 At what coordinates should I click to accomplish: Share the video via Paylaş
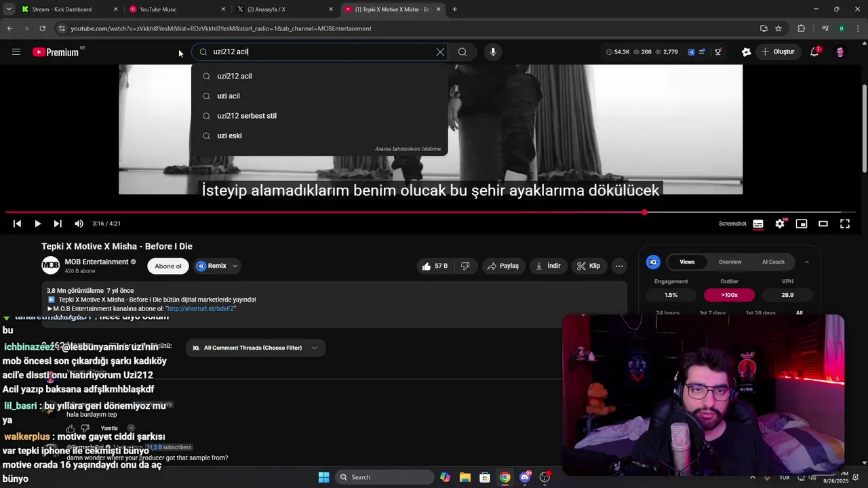[x=504, y=266]
